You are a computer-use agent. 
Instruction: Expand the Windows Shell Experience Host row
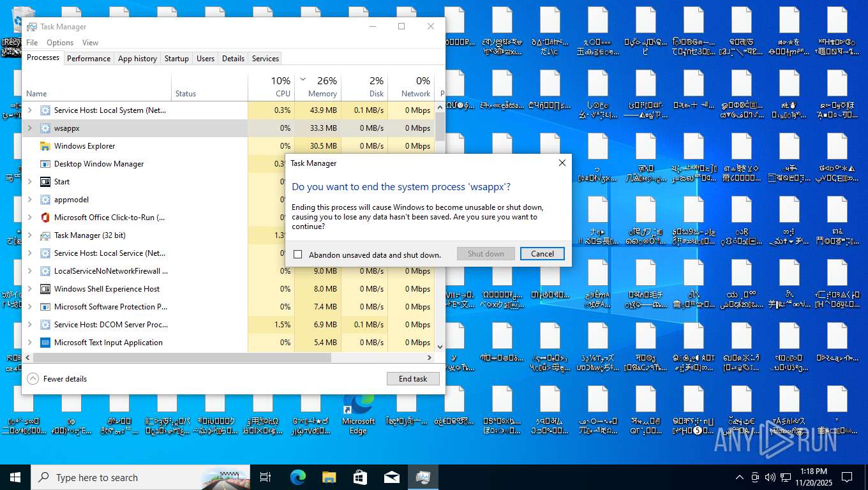(29, 289)
